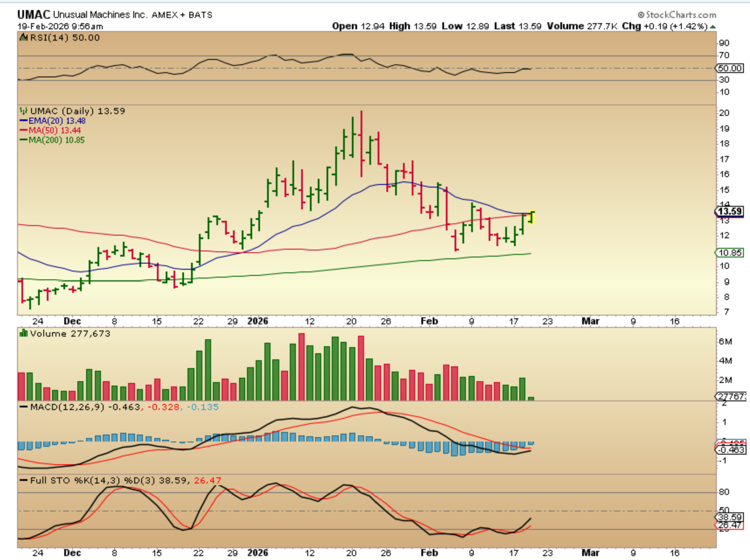Click the RSI(14) 50.00 panel label
This screenshot has width=750, height=560.
pyautogui.click(x=65, y=38)
